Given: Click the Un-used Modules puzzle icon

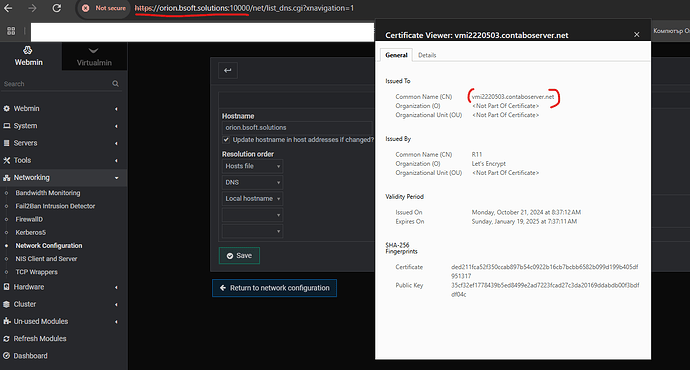Looking at the screenshot, I should click(x=7, y=321).
